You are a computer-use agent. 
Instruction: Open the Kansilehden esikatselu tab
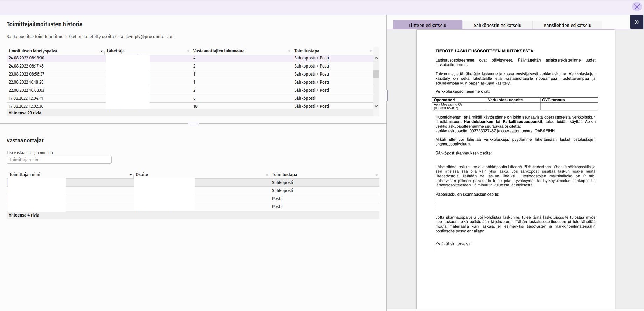pos(567,25)
